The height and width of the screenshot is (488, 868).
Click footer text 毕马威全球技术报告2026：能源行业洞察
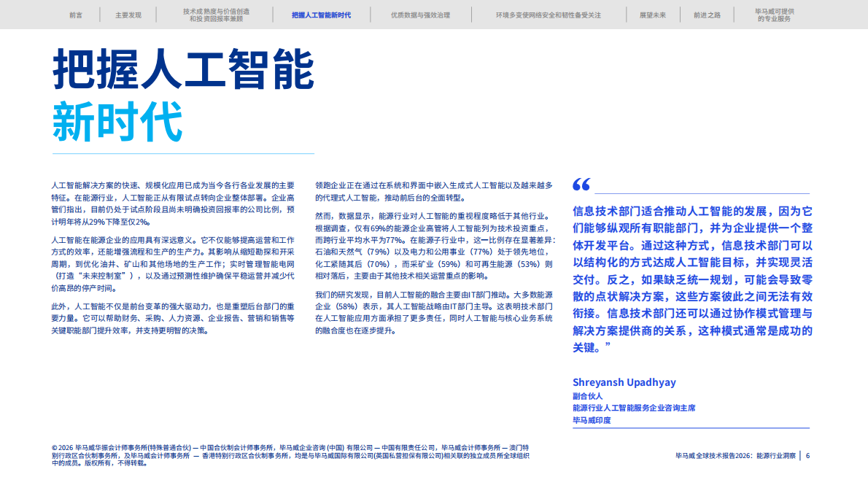tap(735, 456)
